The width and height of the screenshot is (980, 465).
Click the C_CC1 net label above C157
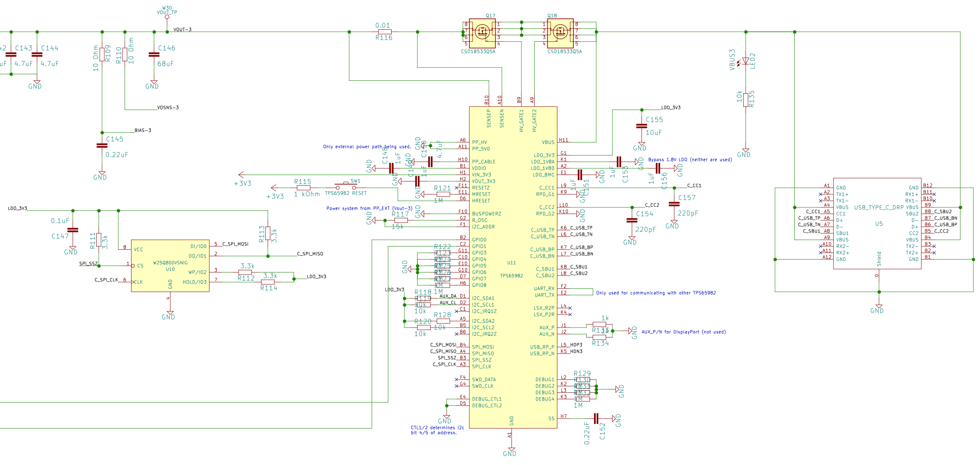pyautogui.click(x=694, y=186)
